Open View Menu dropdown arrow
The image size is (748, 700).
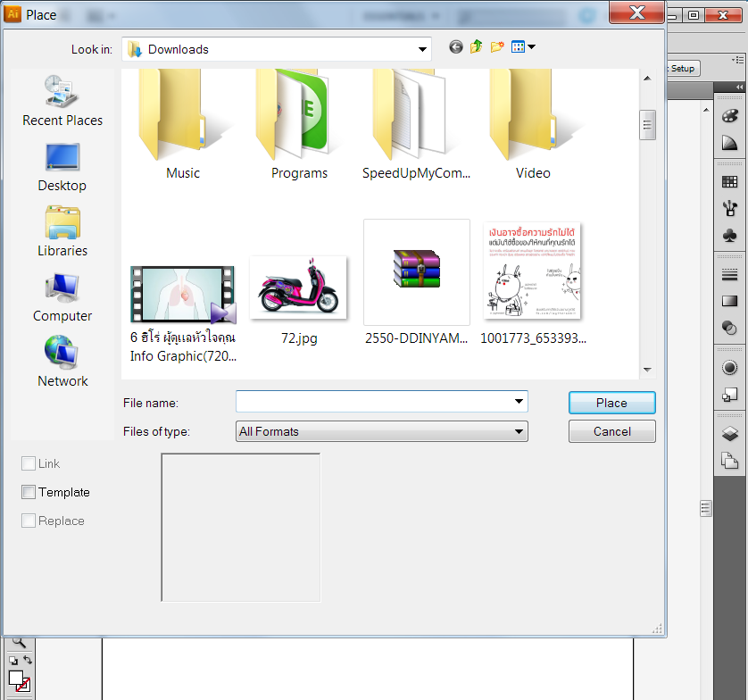point(531,46)
